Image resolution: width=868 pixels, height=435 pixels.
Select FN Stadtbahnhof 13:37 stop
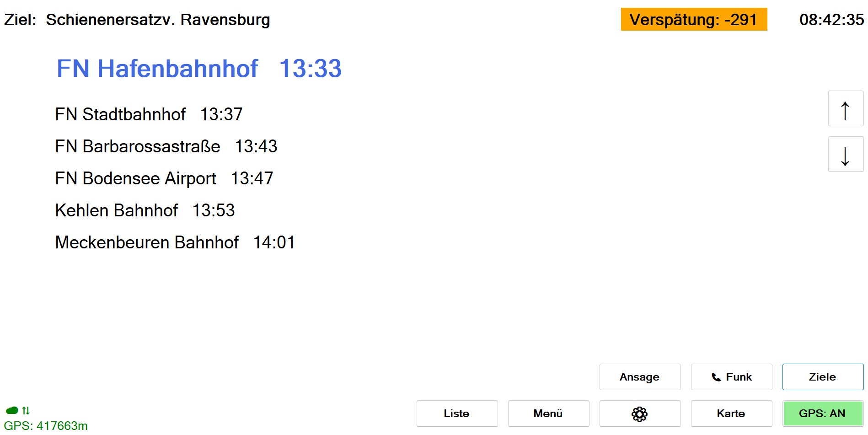tap(149, 114)
